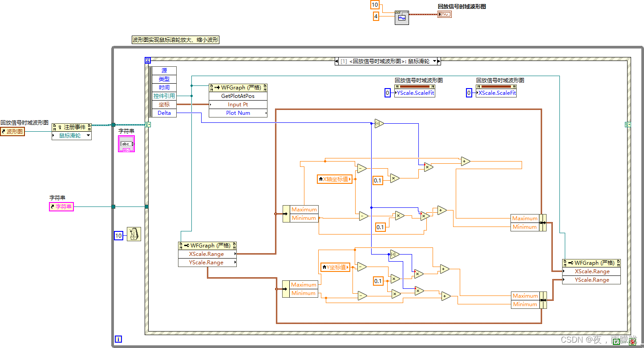The width and height of the screenshot is (644, 348).
Task: Open the event case selector dropdown arrow
Action: tap(434, 61)
